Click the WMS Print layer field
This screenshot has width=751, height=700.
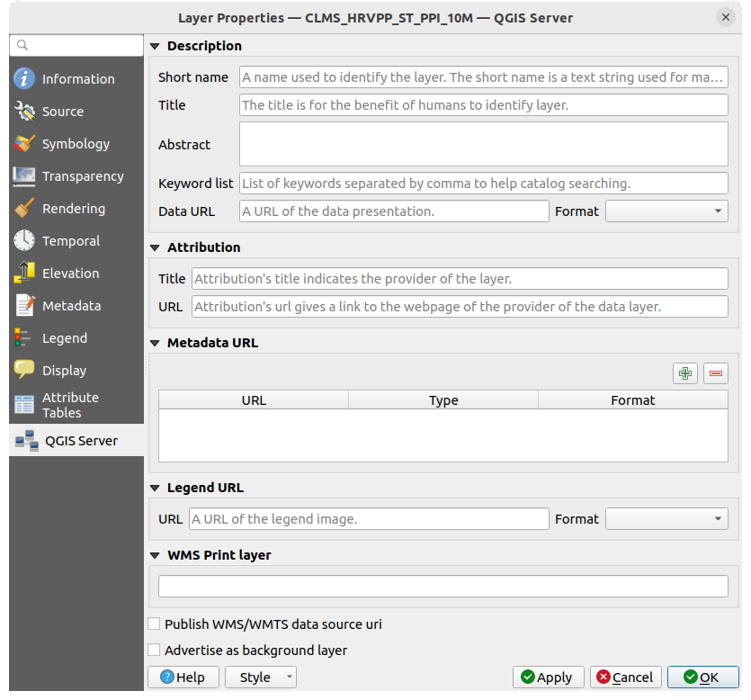tap(443, 587)
